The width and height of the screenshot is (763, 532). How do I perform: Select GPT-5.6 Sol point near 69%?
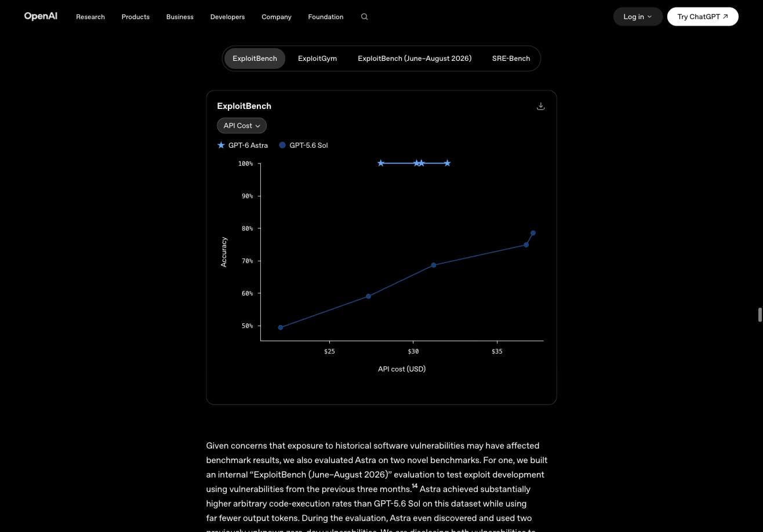(433, 265)
